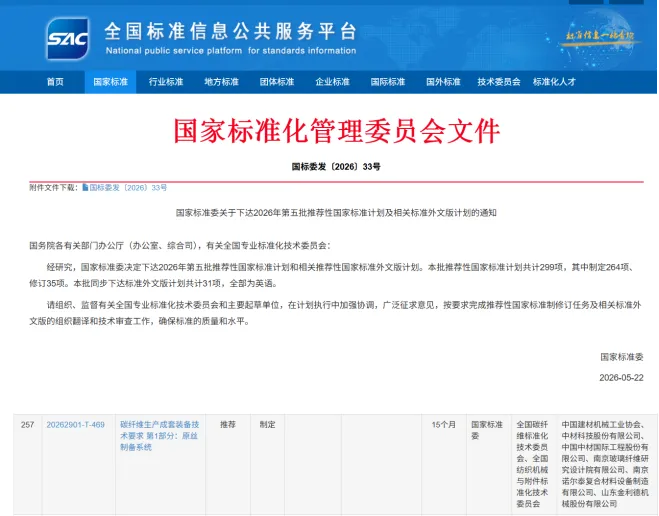Click the golden slogan banner at top right

tap(600, 36)
